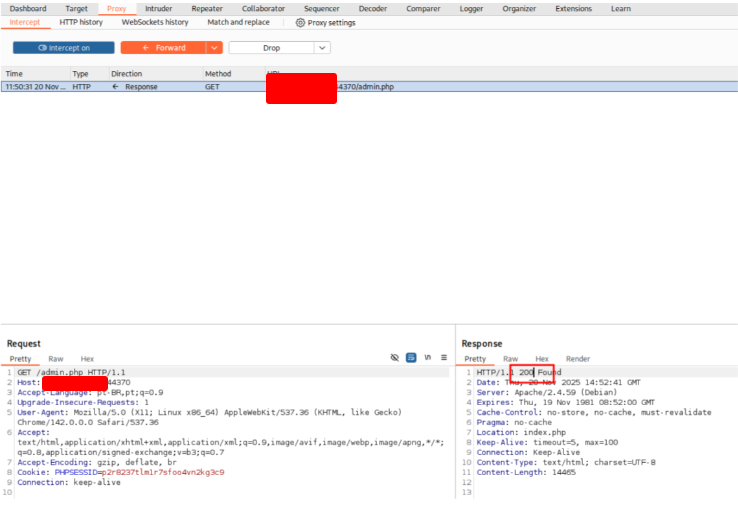
Task: Expand the Forward button dropdown arrow
Action: [214, 48]
